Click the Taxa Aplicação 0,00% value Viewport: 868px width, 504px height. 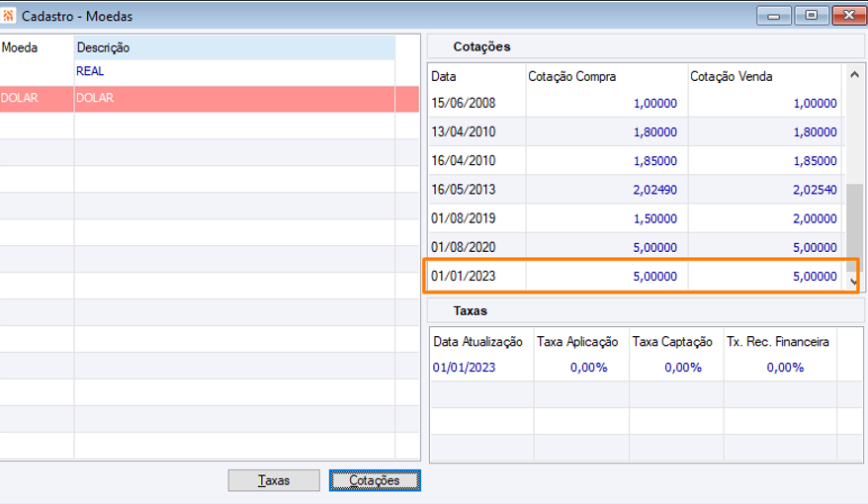[x=589, y=368]
